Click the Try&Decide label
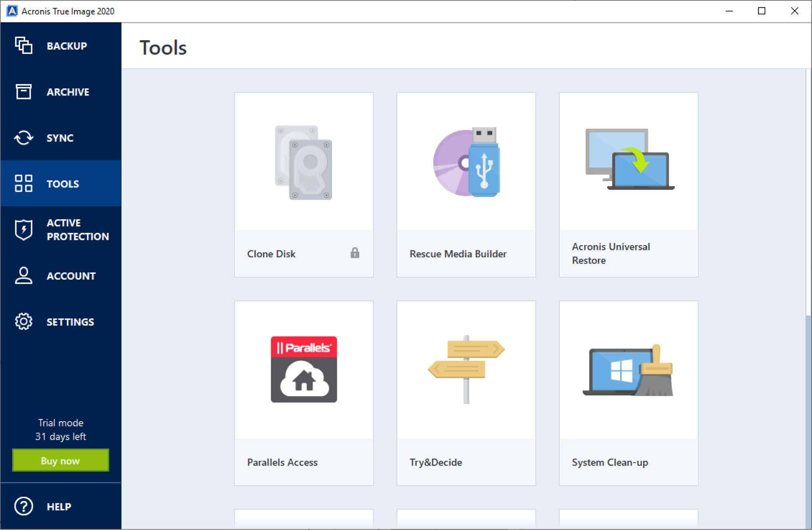The image size is (812, 530). tap(436, 462)
